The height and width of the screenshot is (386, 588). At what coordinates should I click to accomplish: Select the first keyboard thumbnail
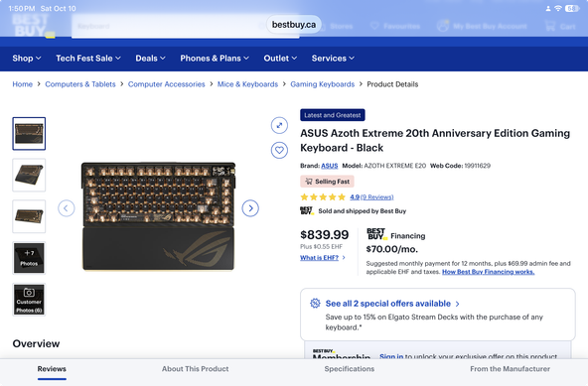(29, 134)
